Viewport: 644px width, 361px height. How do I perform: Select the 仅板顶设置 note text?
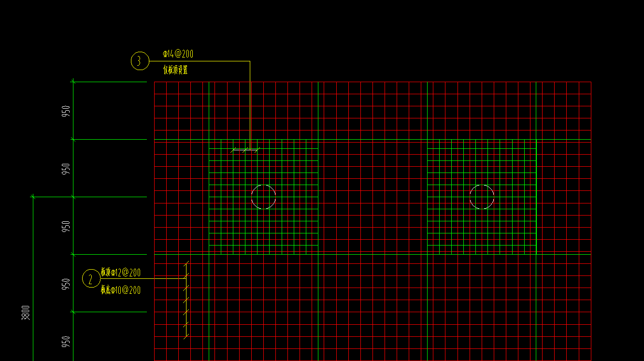point(175,70)
